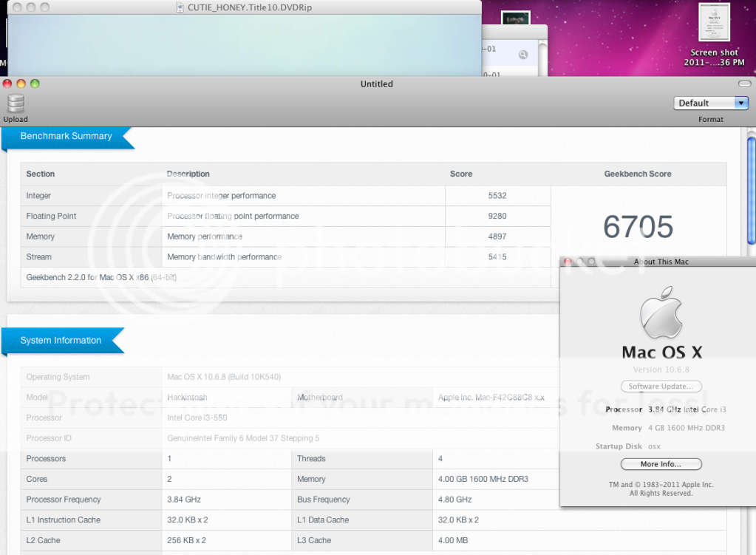Open the Default format dropdown

(711, 103)
